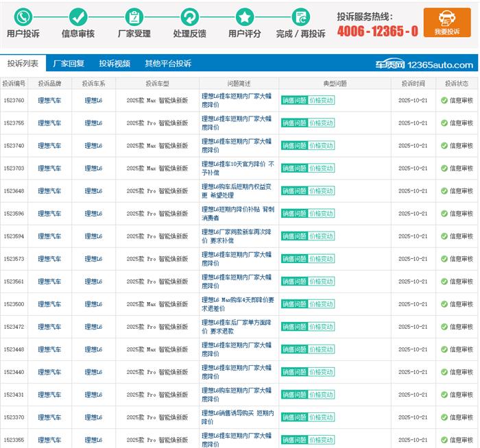This screenshot has width=480, height=448.
Task: Select the 投诉列表 tab
Action: [x=23, y=64]
